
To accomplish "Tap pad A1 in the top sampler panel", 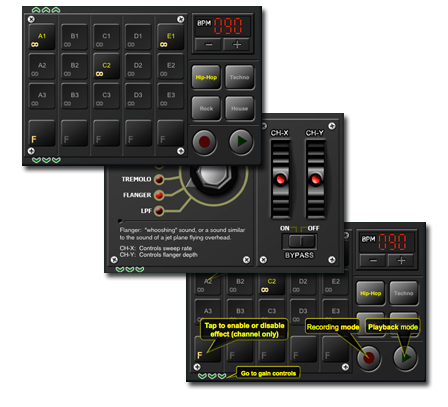I will [x=42, y=37].
